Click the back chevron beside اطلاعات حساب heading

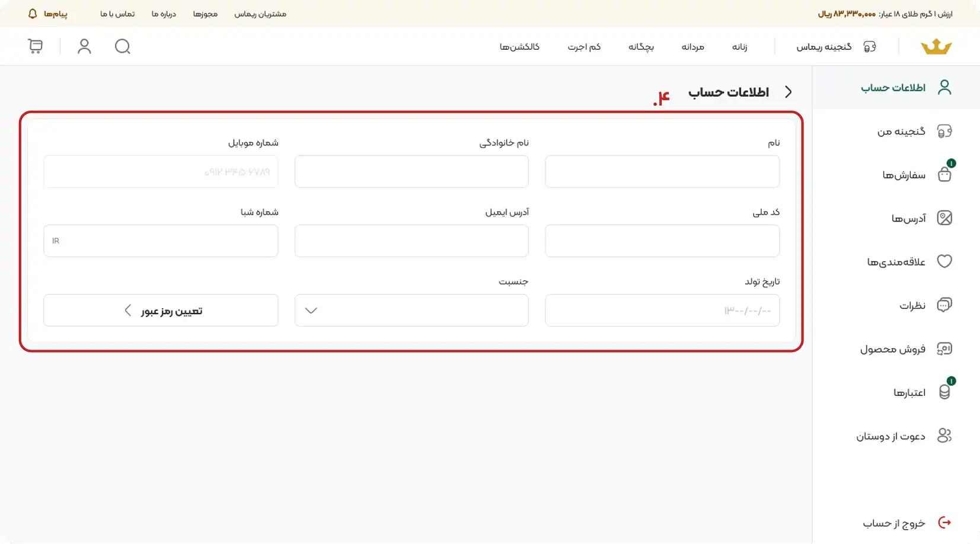pyautogui.click(x=788, y=92)
